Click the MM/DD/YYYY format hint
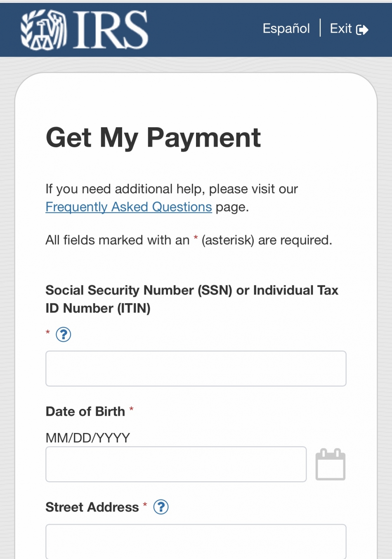Image resolution: width=392 pixels, height=559 pixels. 88,438
